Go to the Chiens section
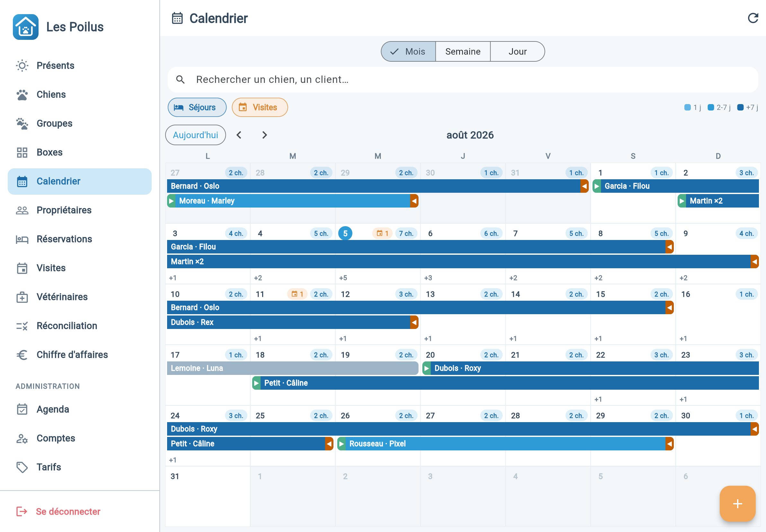 click(80, 95)
